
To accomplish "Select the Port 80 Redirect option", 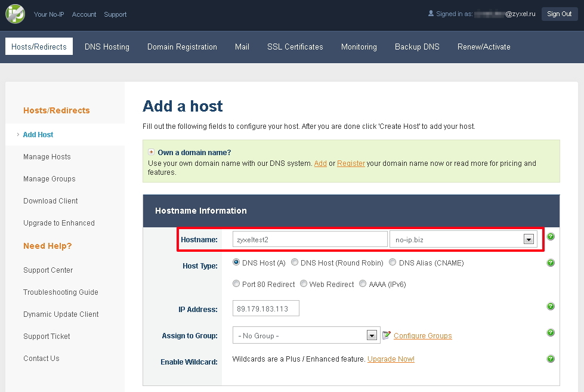I will (236, 284).
